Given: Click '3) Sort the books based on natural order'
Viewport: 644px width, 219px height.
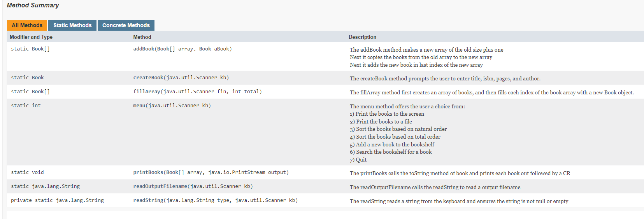Looking at the screenshot, I should coord(398,129).
